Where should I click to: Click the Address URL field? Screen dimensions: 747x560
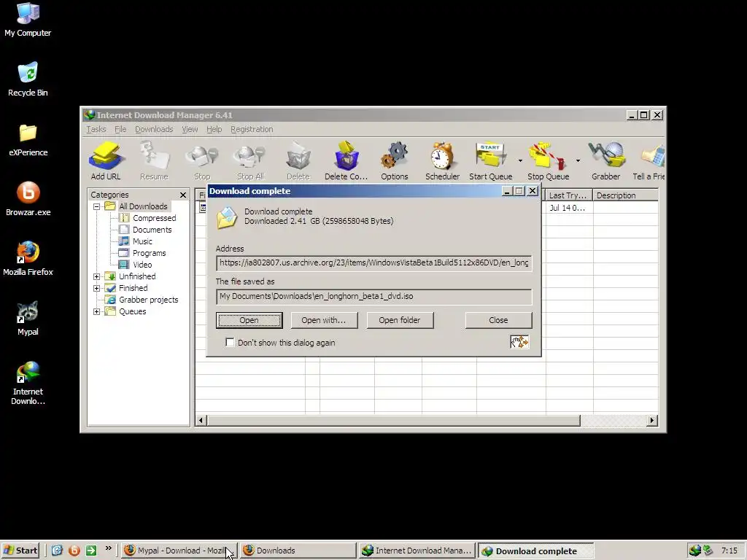click(374, 262)
